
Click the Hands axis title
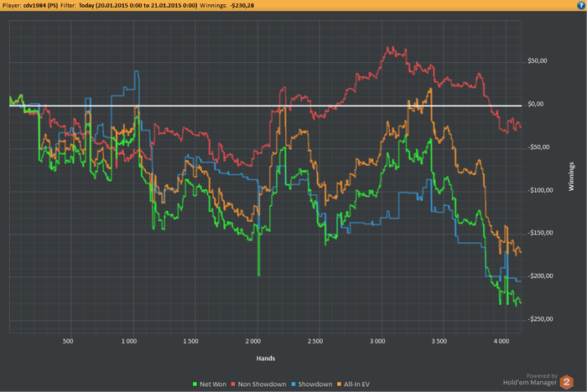(x=266, y=358)
